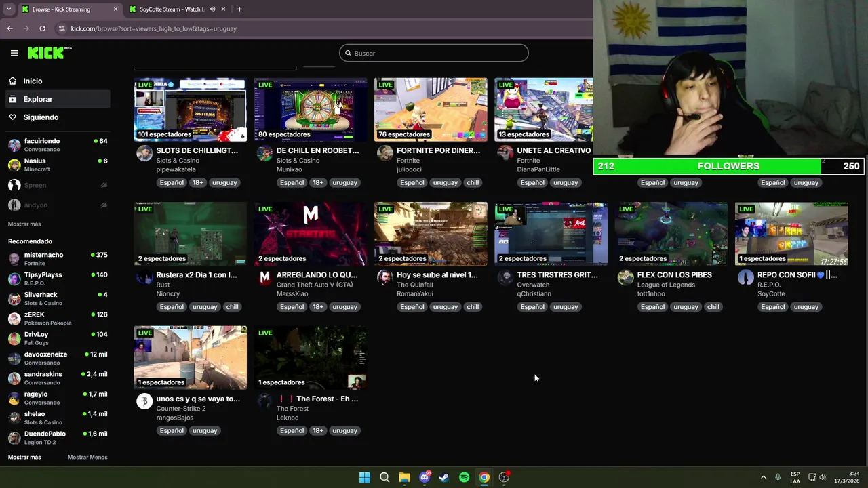The height and width of the screenshot is (488, 868).
Task: Click SoyCotte channel avatar
Action: point(745,277)
